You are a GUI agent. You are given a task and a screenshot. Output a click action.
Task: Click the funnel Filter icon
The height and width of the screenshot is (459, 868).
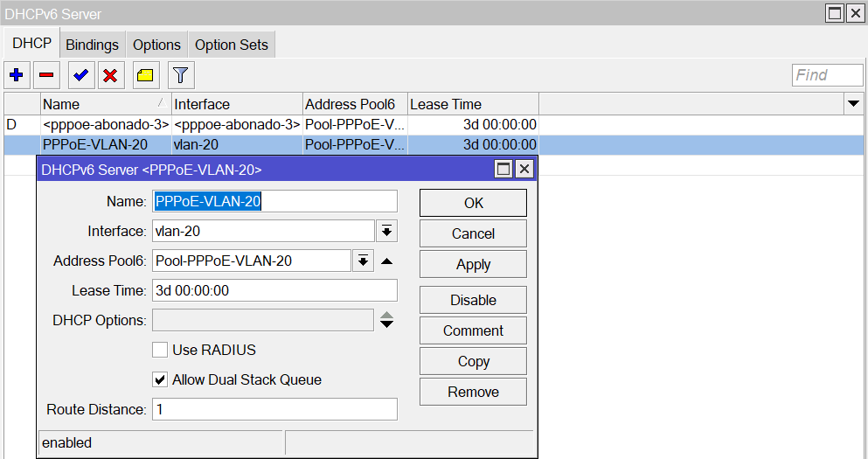(180, 75)
